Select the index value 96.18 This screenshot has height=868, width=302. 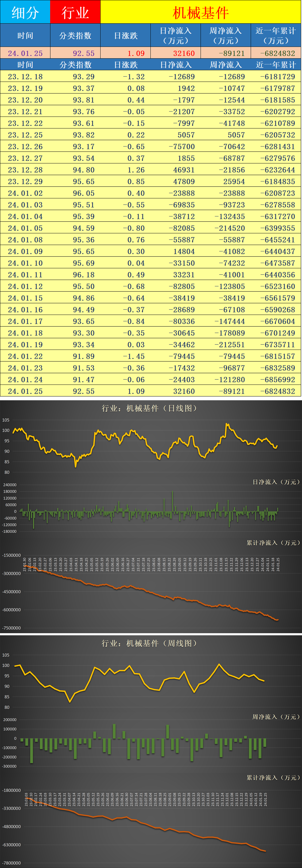(84, 275)
